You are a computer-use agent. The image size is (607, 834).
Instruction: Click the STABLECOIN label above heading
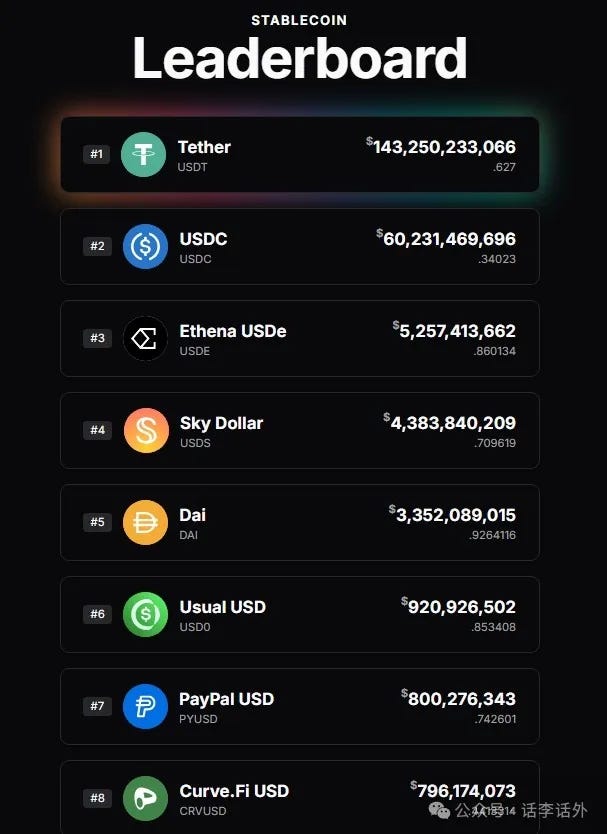(x=300, y=20)
